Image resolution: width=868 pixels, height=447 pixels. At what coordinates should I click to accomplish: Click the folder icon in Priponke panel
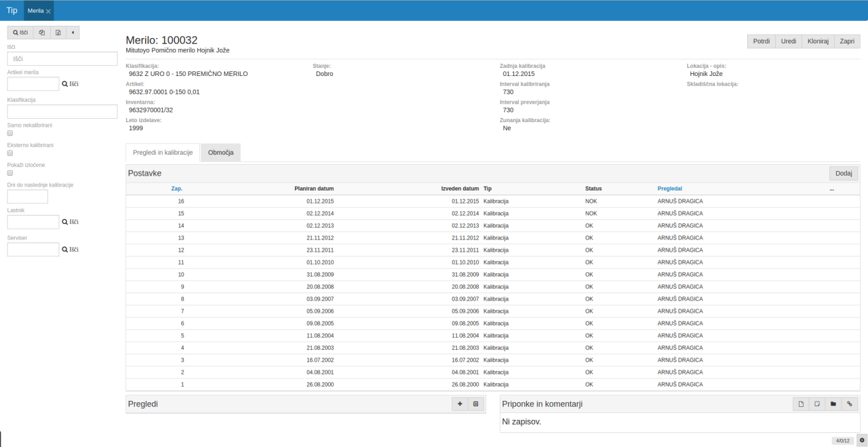click(833, 404)
